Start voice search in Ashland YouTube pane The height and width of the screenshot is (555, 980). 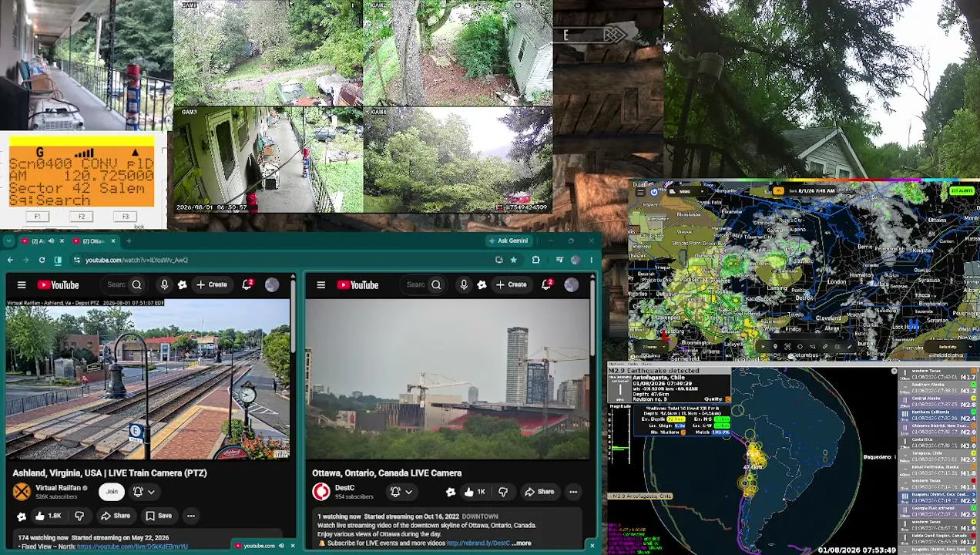pos(164,285)
